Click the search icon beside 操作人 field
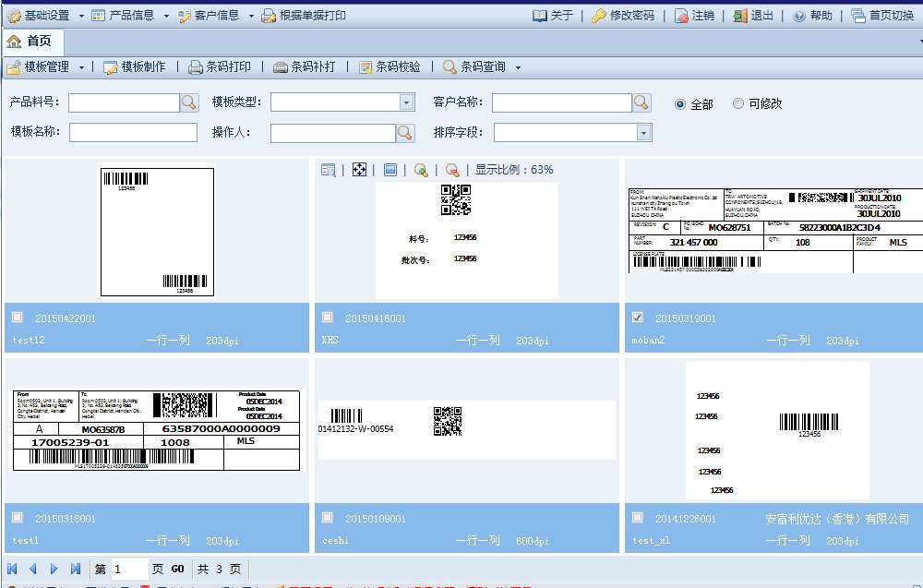The image size is (923, 588). tap(405, 133)
